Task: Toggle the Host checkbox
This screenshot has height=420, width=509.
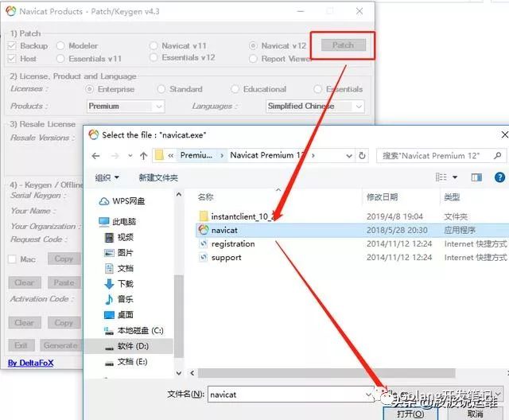Action: (x=12, y=59)
